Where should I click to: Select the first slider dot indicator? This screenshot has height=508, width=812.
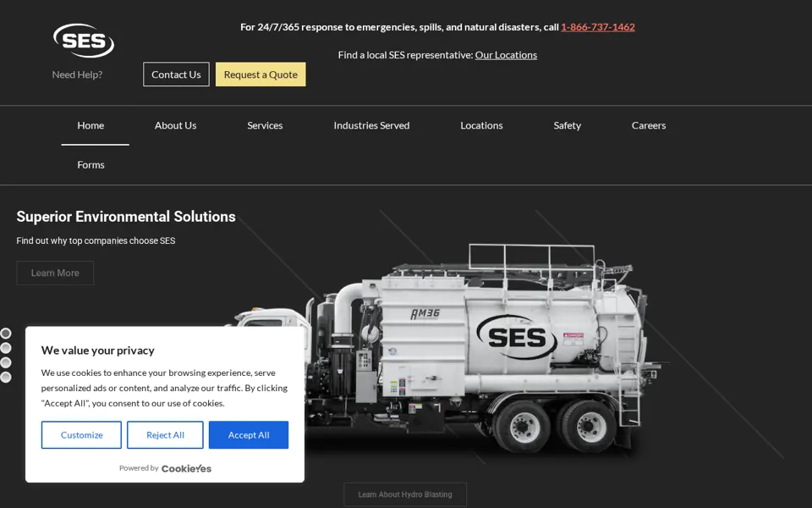tap(6, 333)
